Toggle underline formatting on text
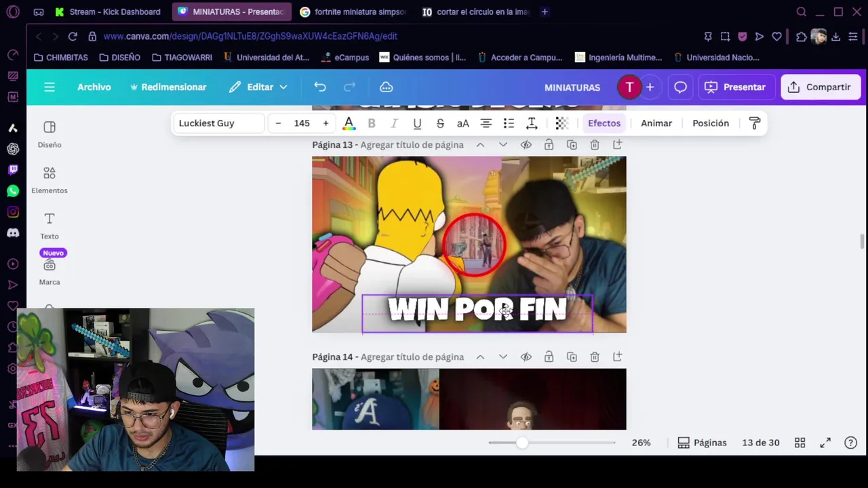This screenshot has height=488, width=868. [x=417, y=123]
